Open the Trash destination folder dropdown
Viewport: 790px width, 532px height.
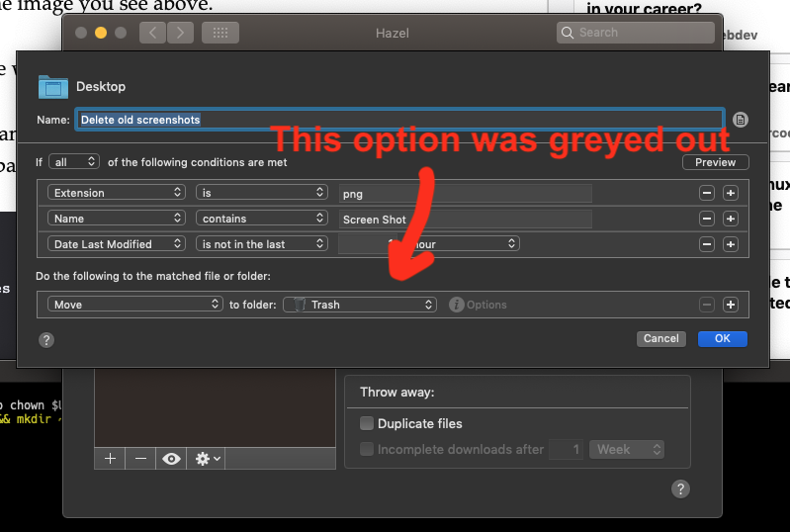coord(360,305)
